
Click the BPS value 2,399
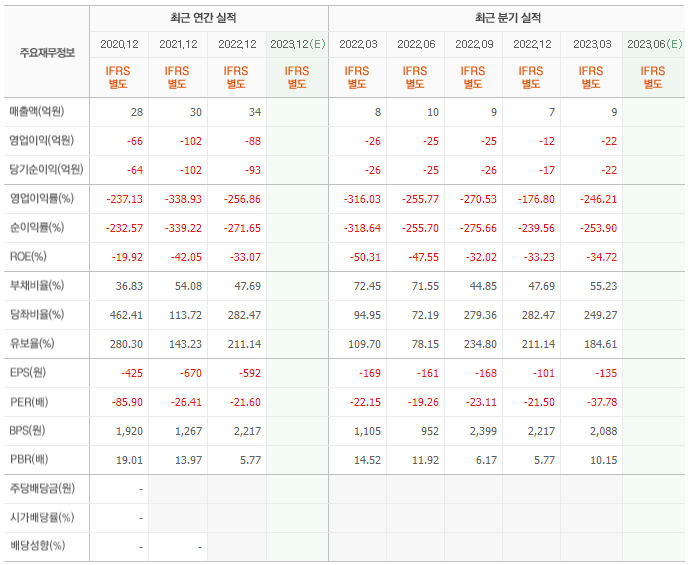483,431
